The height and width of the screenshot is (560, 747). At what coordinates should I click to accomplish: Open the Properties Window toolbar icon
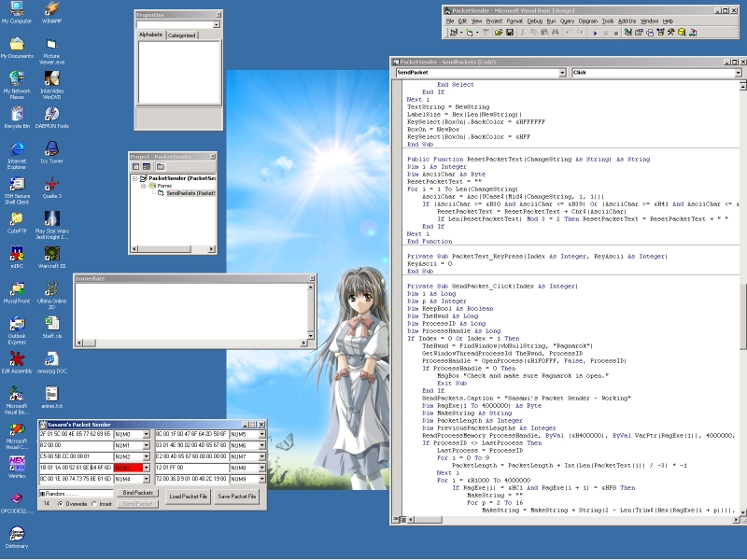[x=639, y=33]
